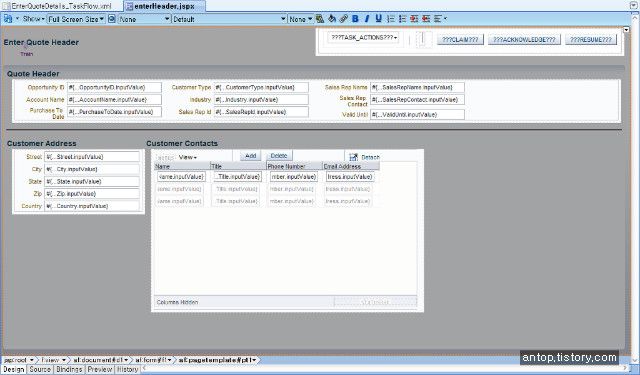Click the Title column header

click(x=238, y=166)
